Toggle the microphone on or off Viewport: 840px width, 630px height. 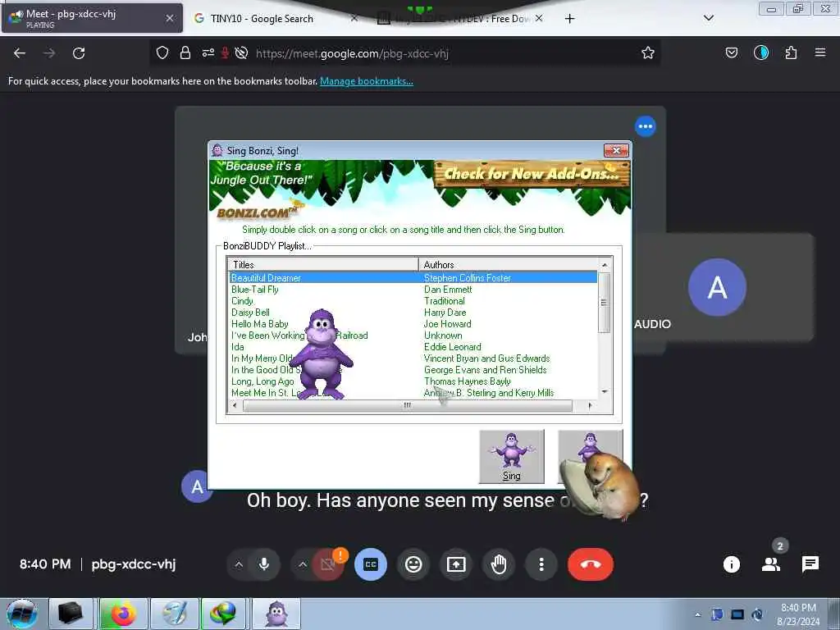(263, 564)
